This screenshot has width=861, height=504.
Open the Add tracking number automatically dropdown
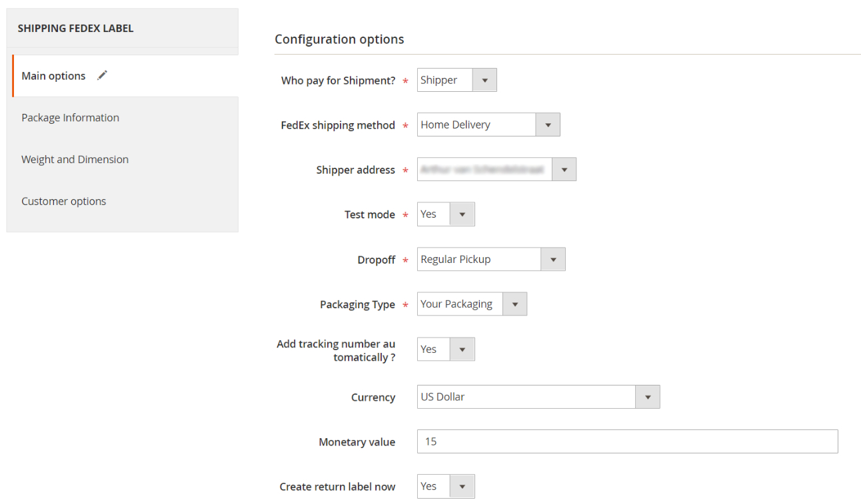(x=446, y=349)
